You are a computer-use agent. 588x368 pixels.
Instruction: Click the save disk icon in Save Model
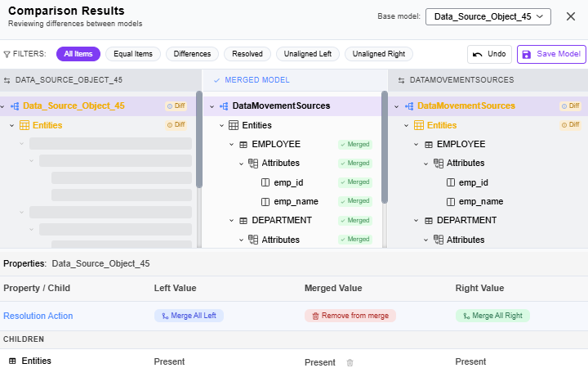527,55
